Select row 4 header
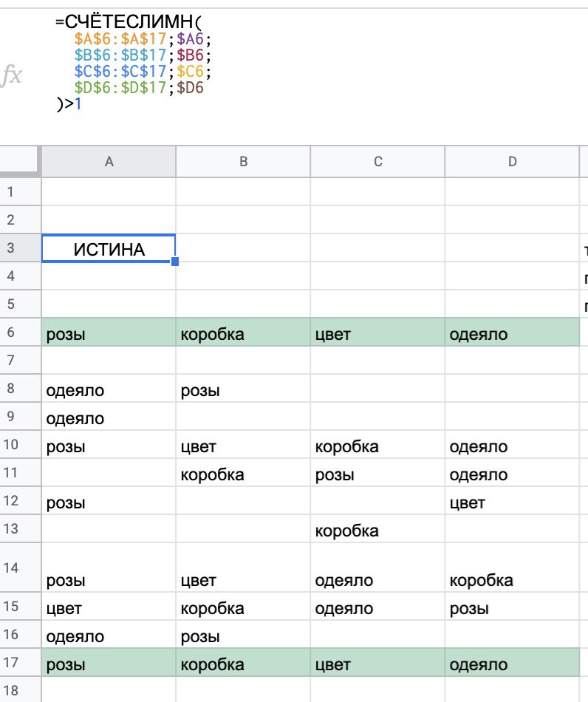This screenshot has height=702, width=588. pos(20,276)
